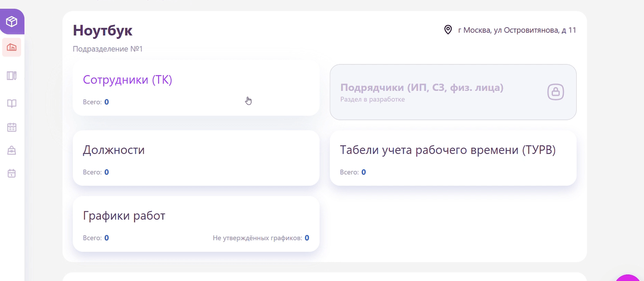Click the Подрядчики (ИП, СЗ, физ. лица) card
644x281 pixels.
(x=453, y=92)
